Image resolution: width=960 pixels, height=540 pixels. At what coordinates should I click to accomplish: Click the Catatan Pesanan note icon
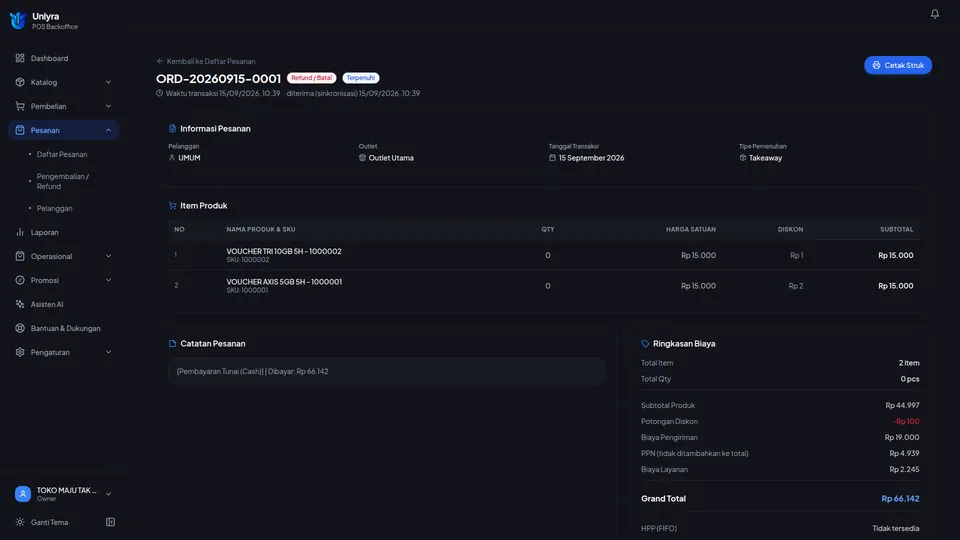tap(172, 343)
